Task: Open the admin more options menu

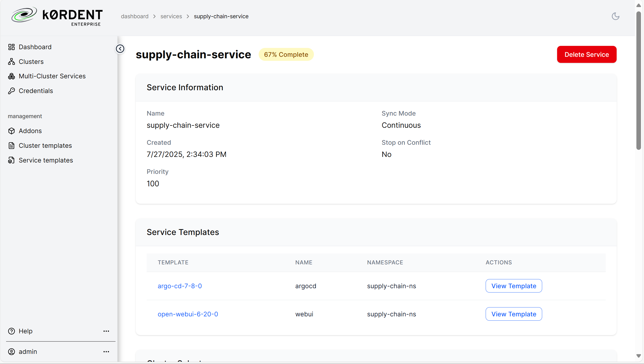Action: (106, 352)
